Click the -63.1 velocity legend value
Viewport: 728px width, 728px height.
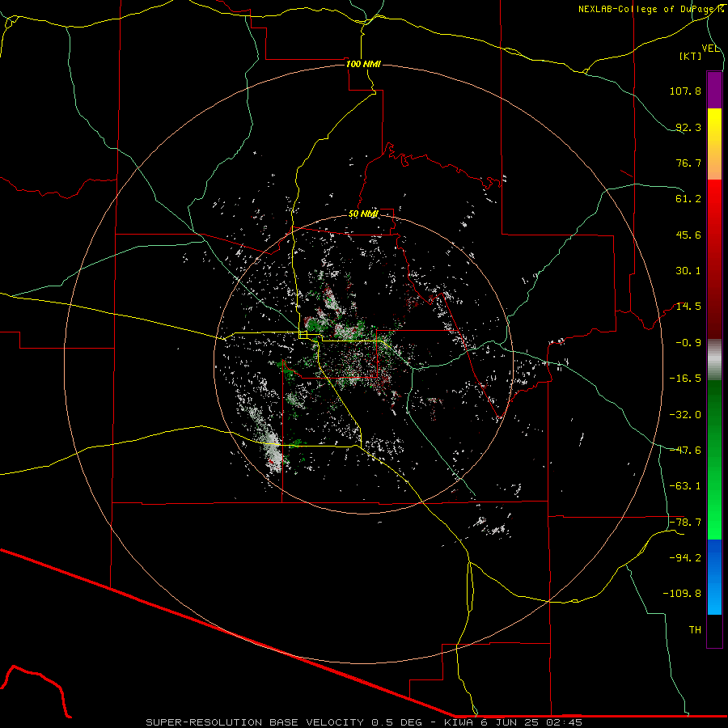[x=685, y=486]
